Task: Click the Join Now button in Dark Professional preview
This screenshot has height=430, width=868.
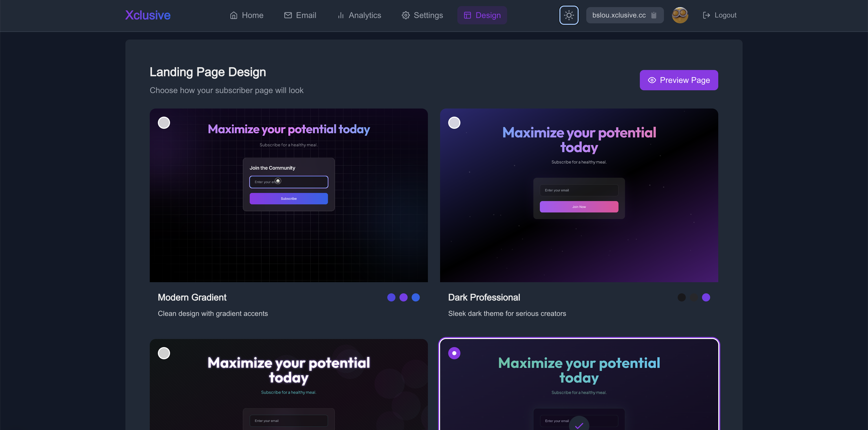Action: (579, 207)
